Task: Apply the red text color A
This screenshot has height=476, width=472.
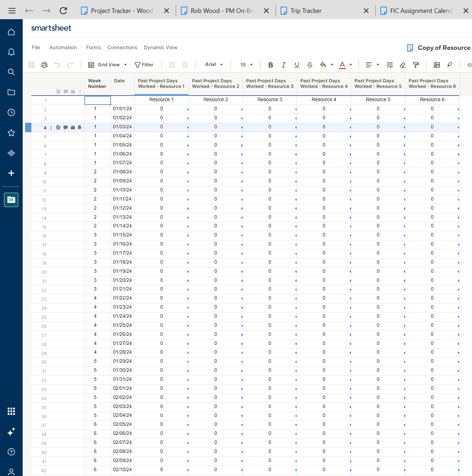Action: click(342, 65)
